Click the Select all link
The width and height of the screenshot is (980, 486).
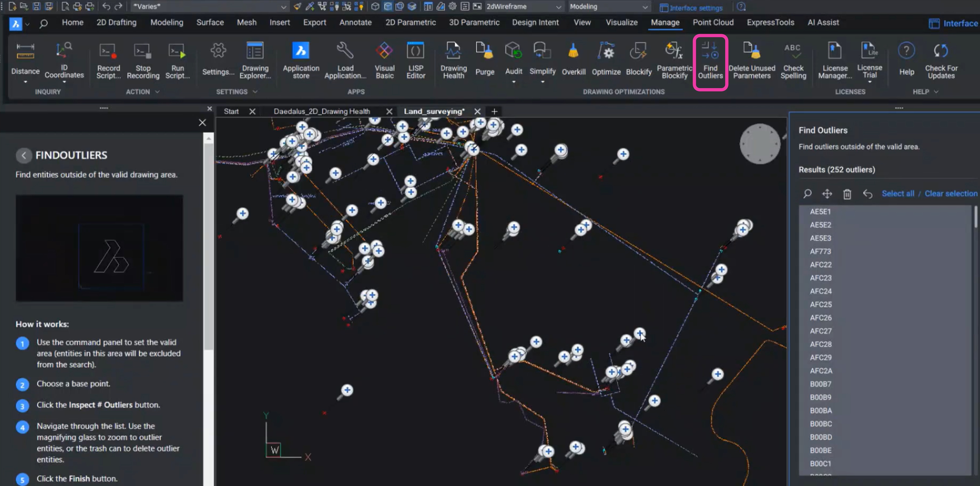pyautogui.click(x=898, y=193)
